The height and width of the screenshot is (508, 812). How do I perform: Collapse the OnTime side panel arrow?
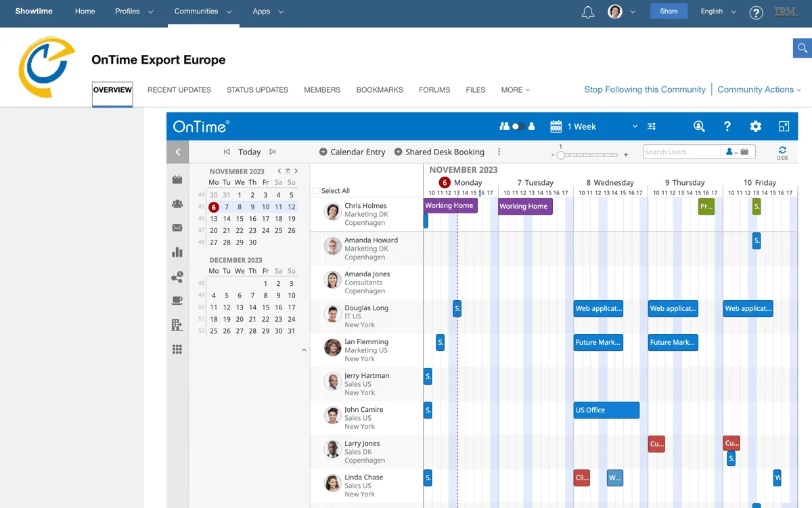click(178, 152)
